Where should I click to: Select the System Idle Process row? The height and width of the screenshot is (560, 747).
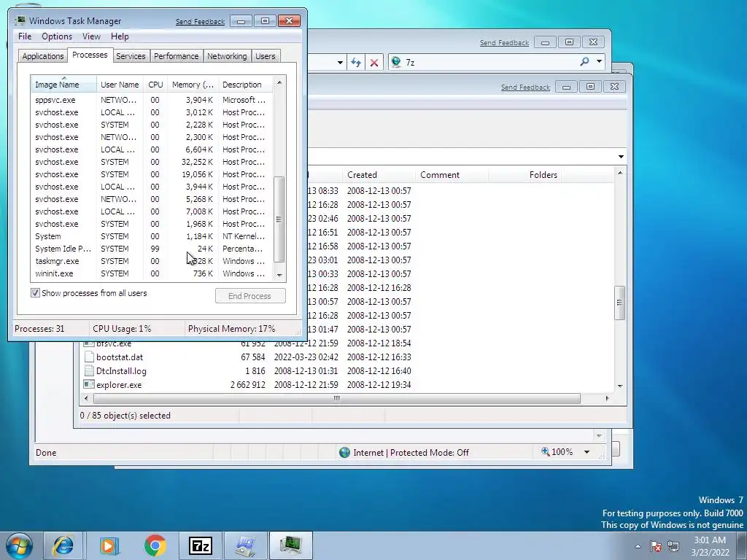click(152, 249)
